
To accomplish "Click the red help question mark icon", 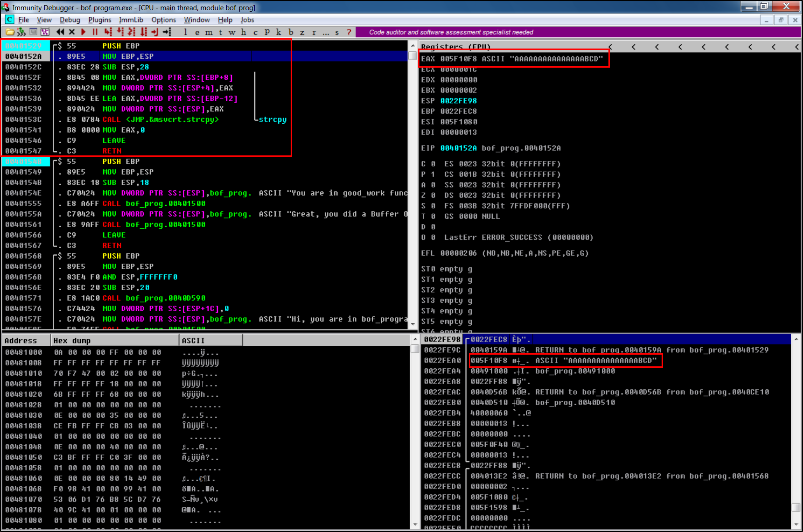I will tap(349, 32).
